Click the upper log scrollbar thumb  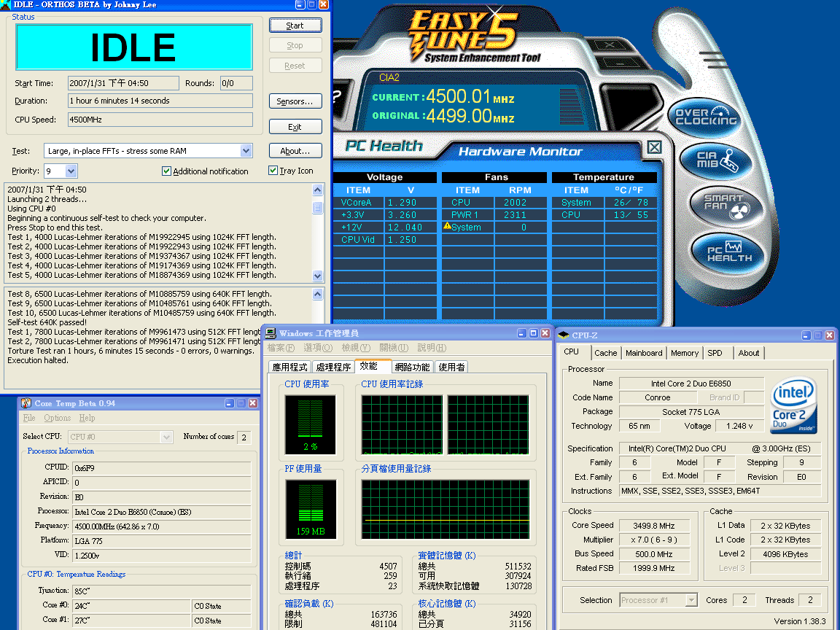point(318,207)
